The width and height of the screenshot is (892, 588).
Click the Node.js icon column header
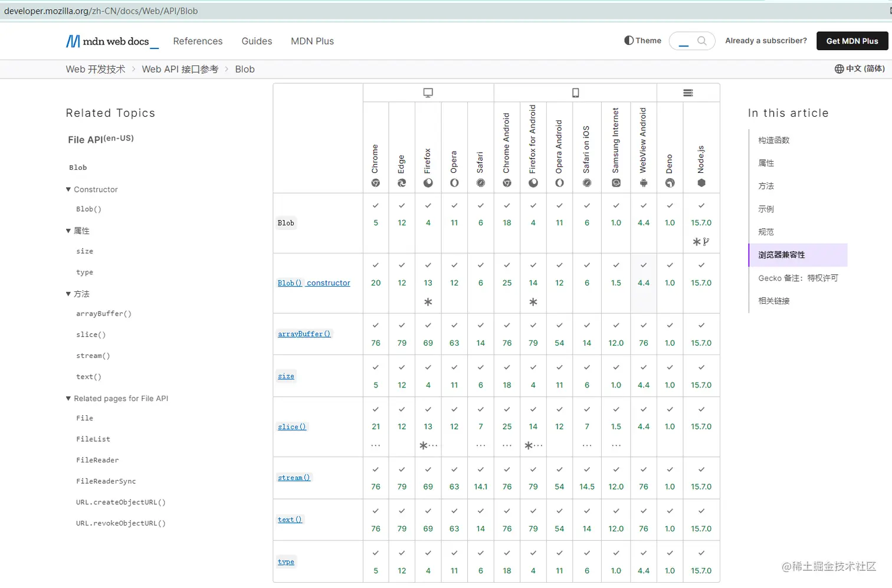pos(701,183)
